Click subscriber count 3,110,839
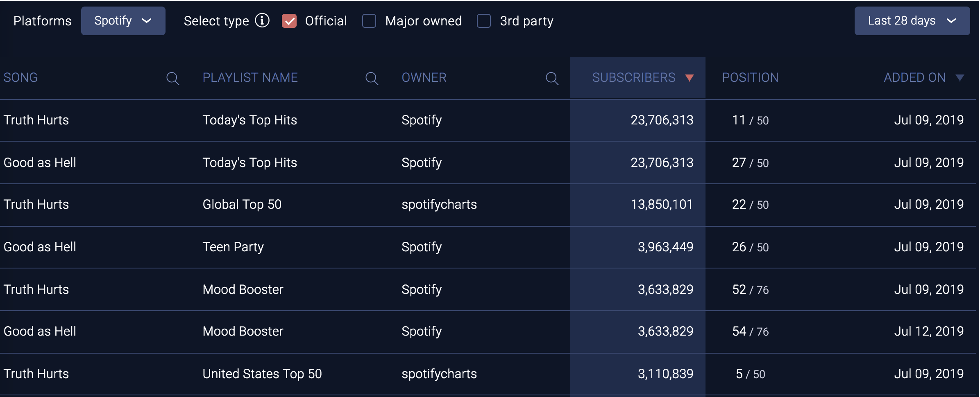The image size is (980, 397). tap(665, 374)
